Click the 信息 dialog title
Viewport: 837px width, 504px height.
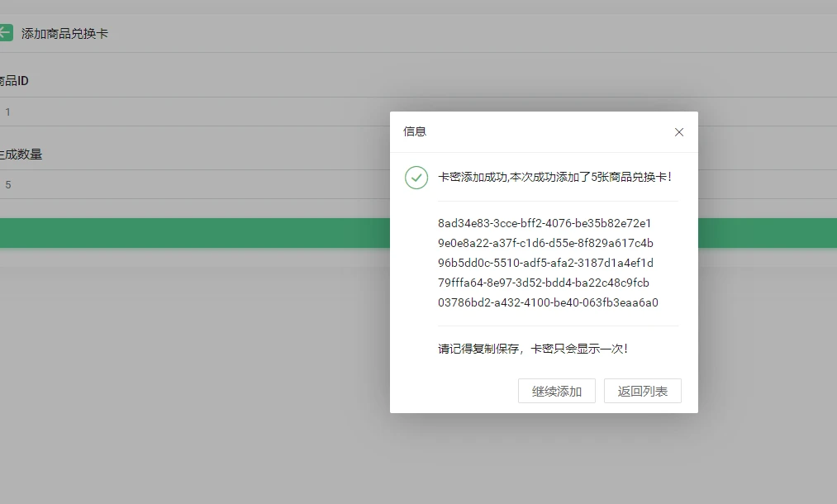415,131
